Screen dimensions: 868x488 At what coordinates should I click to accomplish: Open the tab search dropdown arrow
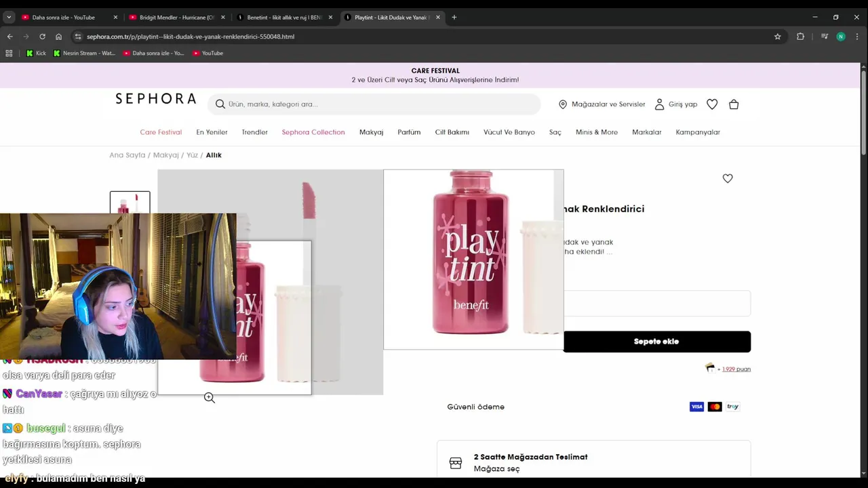coord(9,17)
